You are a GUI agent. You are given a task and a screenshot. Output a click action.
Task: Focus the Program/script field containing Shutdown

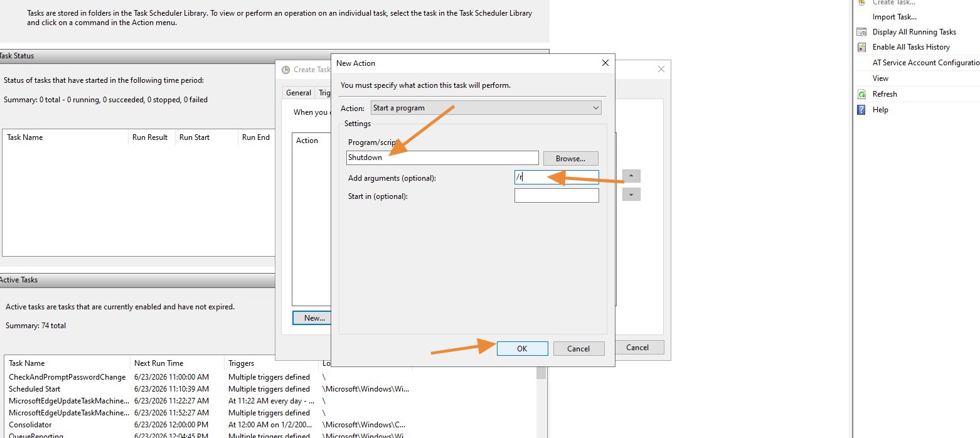point(442,158)
